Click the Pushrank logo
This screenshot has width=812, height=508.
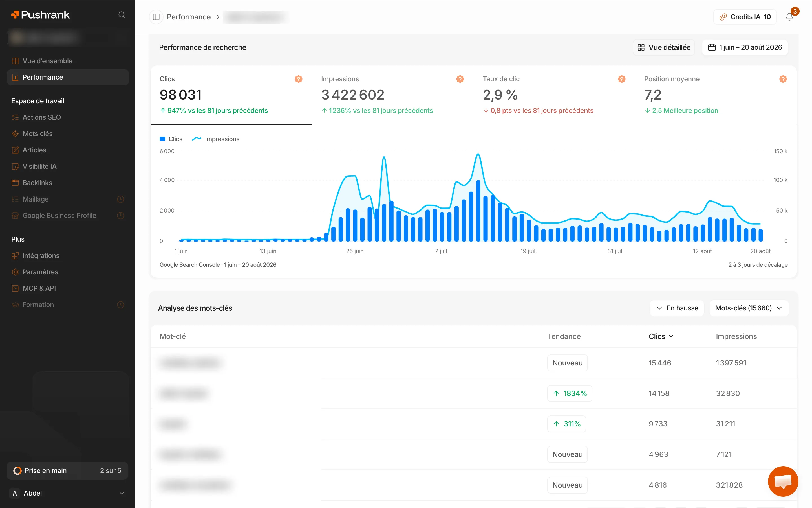[x=41, y=15]
